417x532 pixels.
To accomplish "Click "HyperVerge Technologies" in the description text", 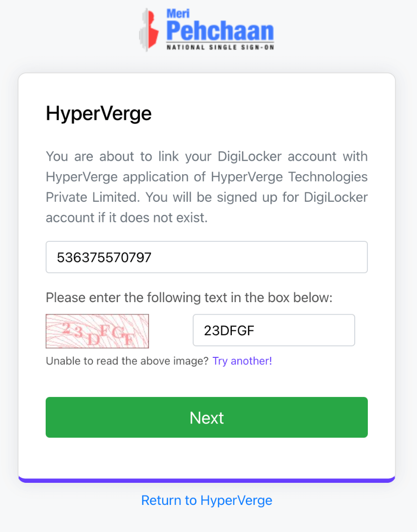I will coord(290,177).
